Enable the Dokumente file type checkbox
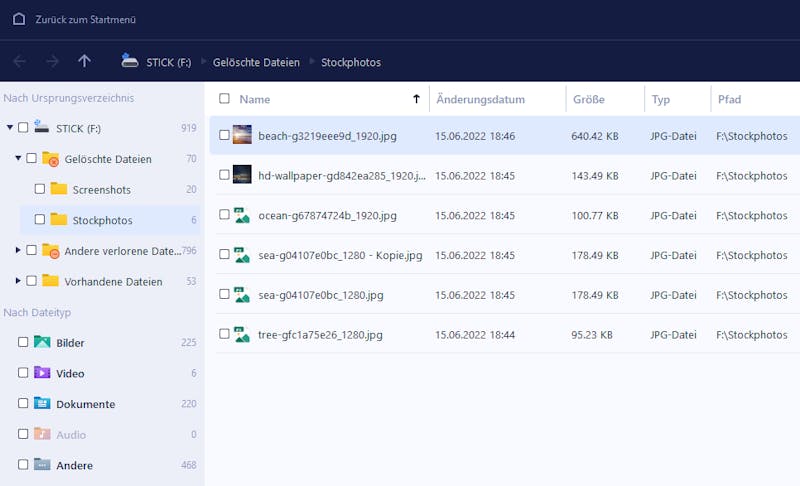Screen dimensions: 800x486 tap(23, 403)
